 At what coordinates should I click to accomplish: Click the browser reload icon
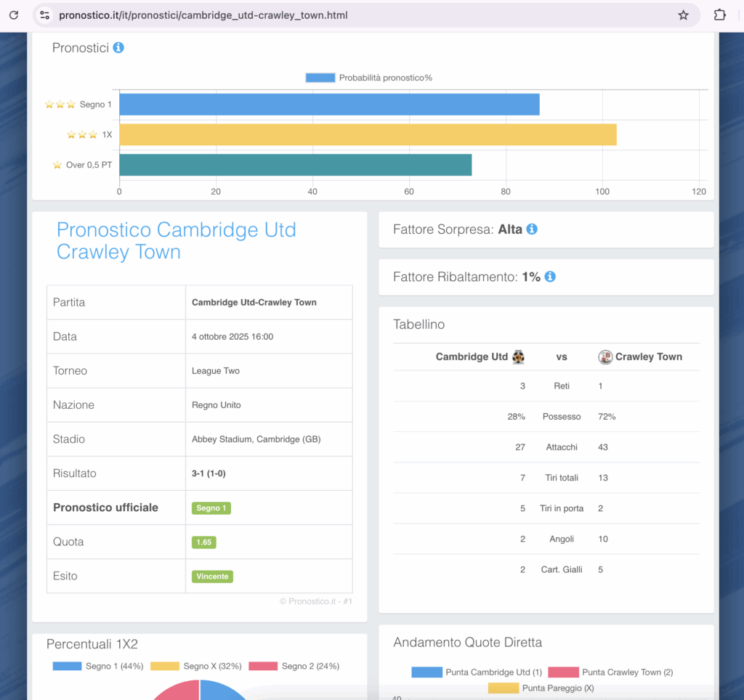[x=14, y=15]
